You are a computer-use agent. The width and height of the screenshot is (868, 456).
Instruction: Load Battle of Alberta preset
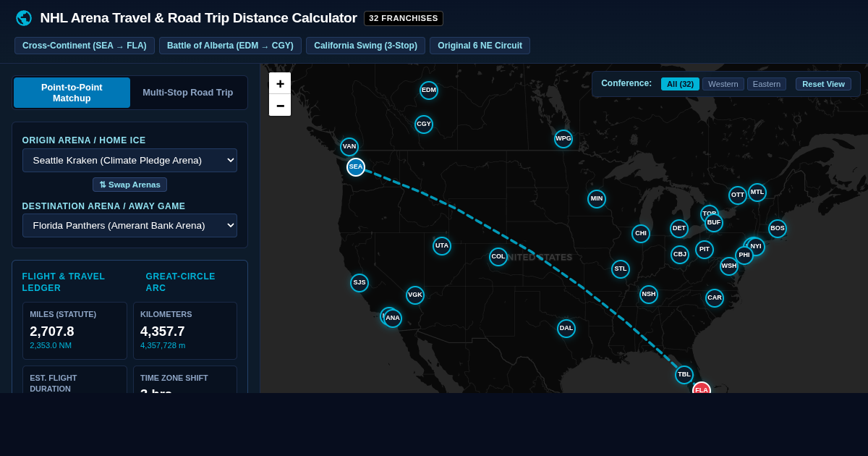[x=230, y=46]
